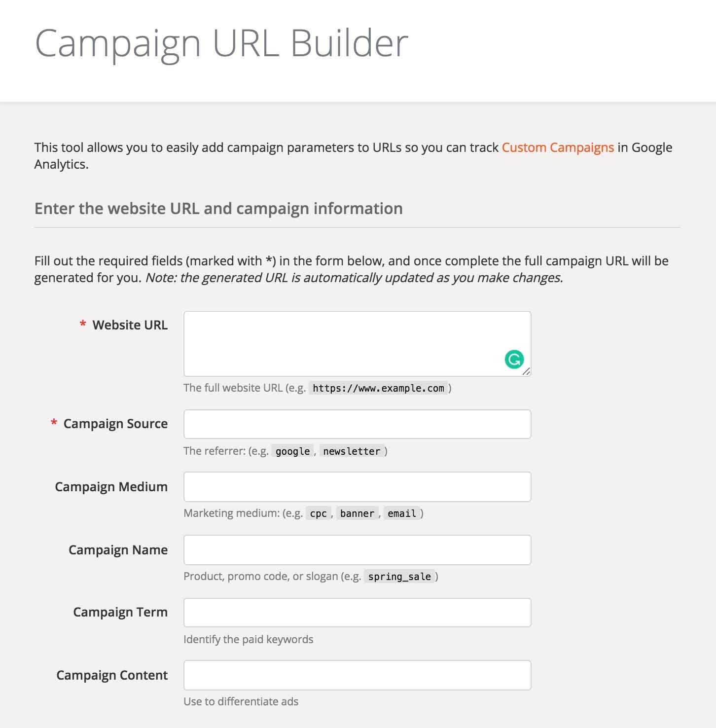716x728 pixels.
Task: Click the Campaign Medium label
Action: pos(111,487)
